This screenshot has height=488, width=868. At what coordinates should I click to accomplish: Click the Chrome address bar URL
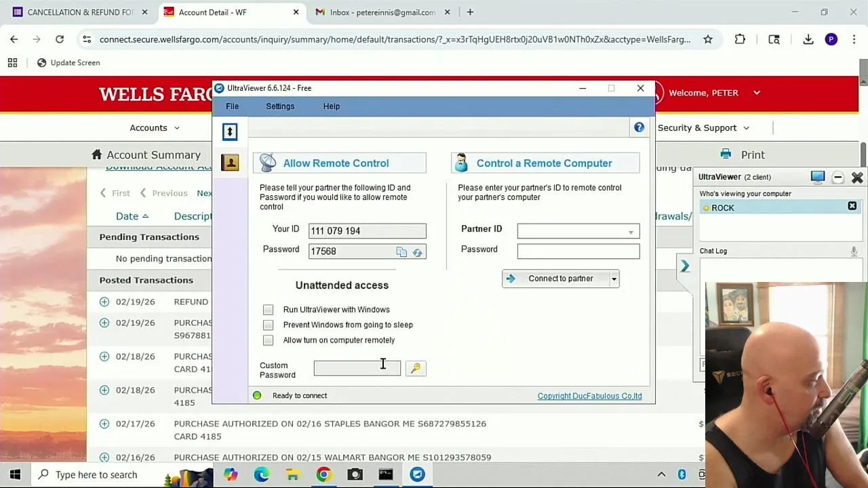pos(395,39)
